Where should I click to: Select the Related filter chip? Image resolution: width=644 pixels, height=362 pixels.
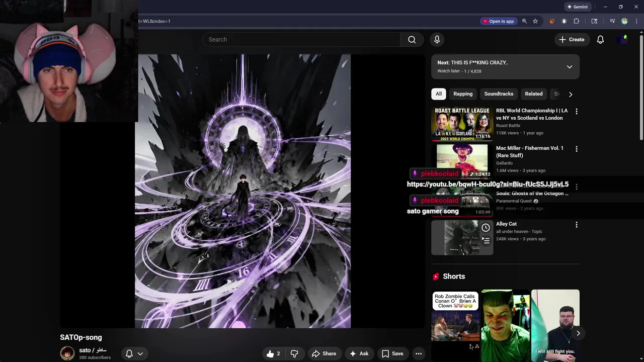[534, 94]
